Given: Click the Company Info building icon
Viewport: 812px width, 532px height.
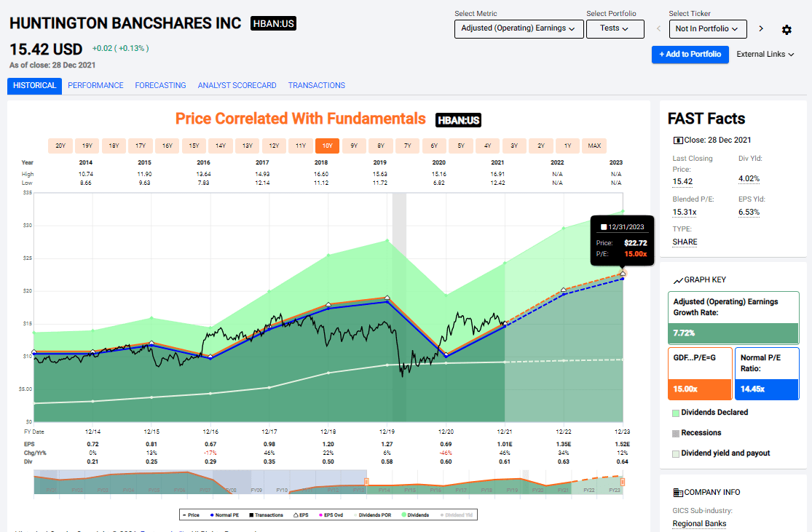Looking at the screenshot, I should [x=678, y=493].
